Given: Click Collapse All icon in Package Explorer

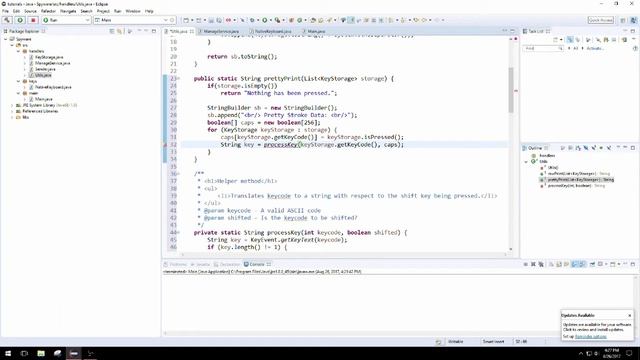Looking at the screenshot, I should tap(112, 31).
